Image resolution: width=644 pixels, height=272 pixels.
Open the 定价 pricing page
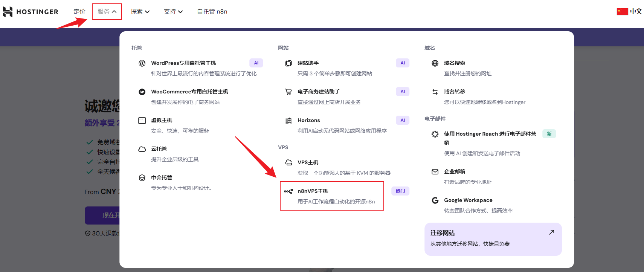(x=79, y=12)
